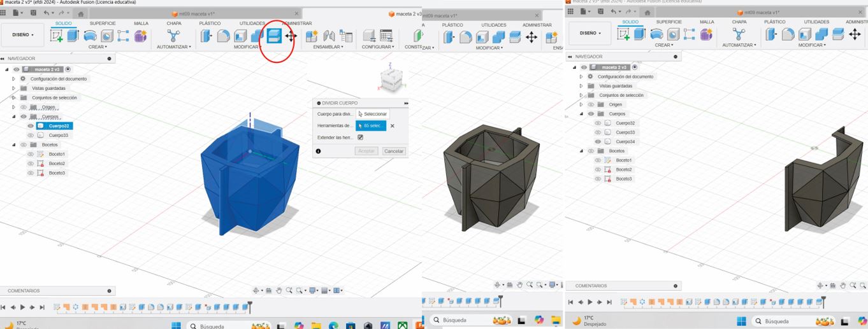
Task: Select Combine tool in right window
Action: pos(821,34)
